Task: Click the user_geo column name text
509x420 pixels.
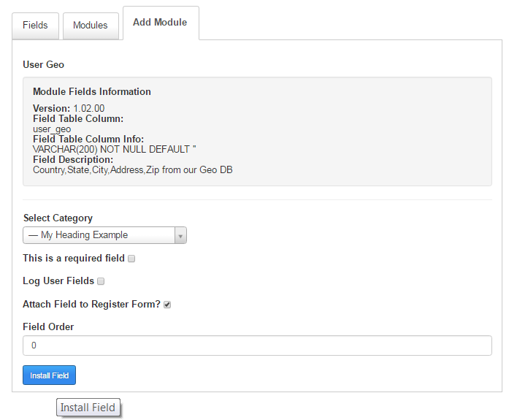Action: click(x=52, y=129)
